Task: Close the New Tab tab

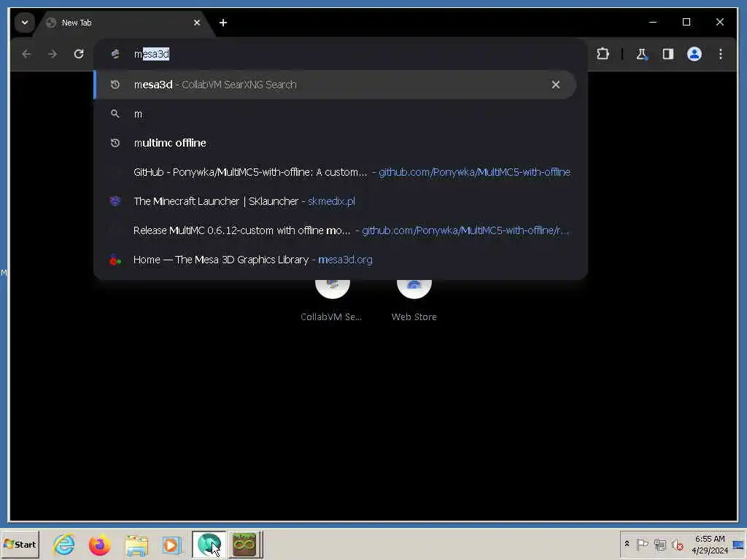Action: (x=197, y=23)
